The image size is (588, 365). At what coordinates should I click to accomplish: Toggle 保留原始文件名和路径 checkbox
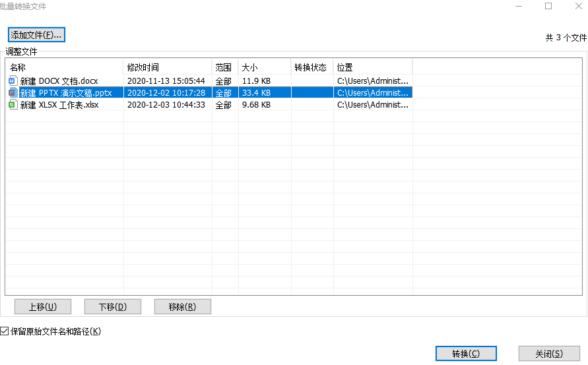pyautogui.click(x=5, y=331)
